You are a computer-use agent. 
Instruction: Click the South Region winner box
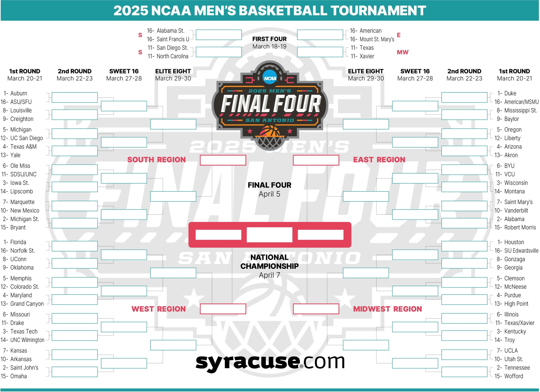click(x=223, y=160)
